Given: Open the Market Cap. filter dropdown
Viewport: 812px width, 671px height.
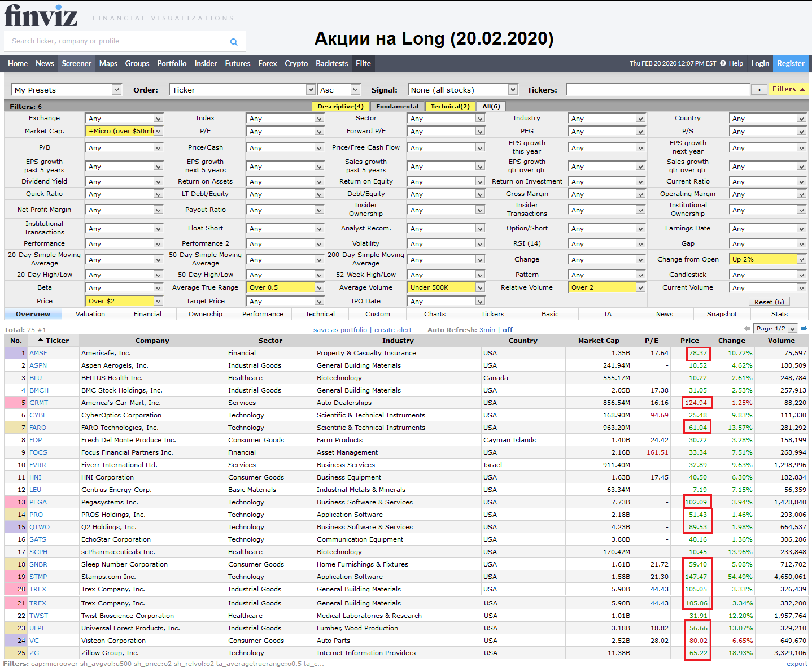Looking at the screenshot, I should coord(125,131).
